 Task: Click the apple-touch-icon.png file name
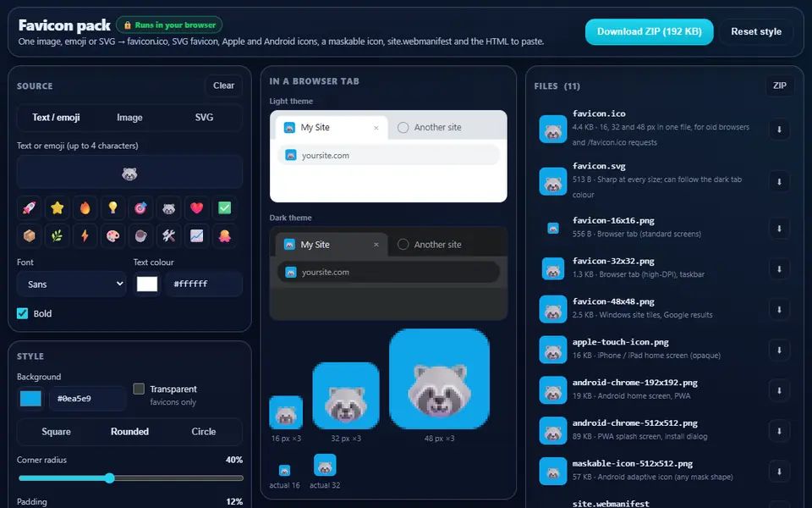(620, 342)
